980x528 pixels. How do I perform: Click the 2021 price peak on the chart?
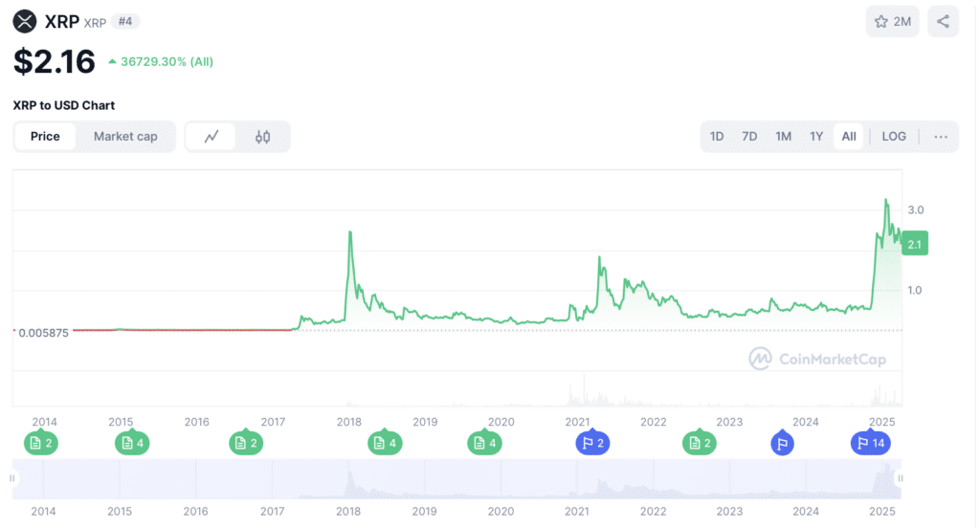click(x=599, y=256)
